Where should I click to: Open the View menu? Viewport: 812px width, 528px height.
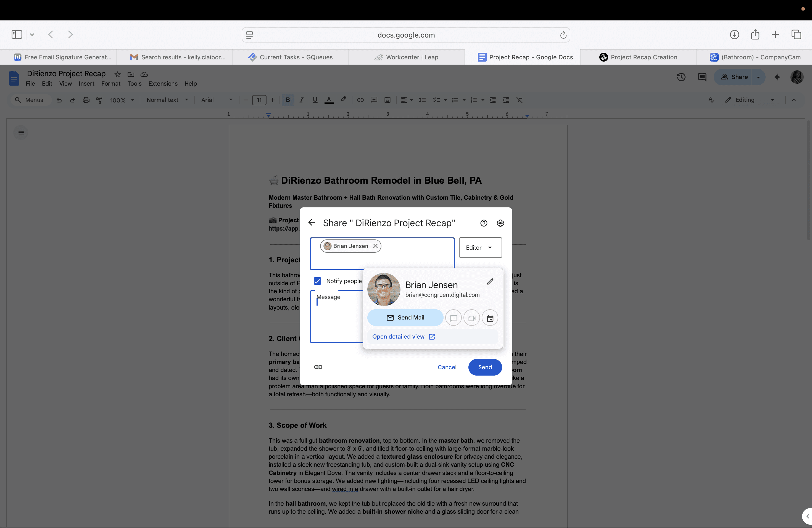coord(65,84)
